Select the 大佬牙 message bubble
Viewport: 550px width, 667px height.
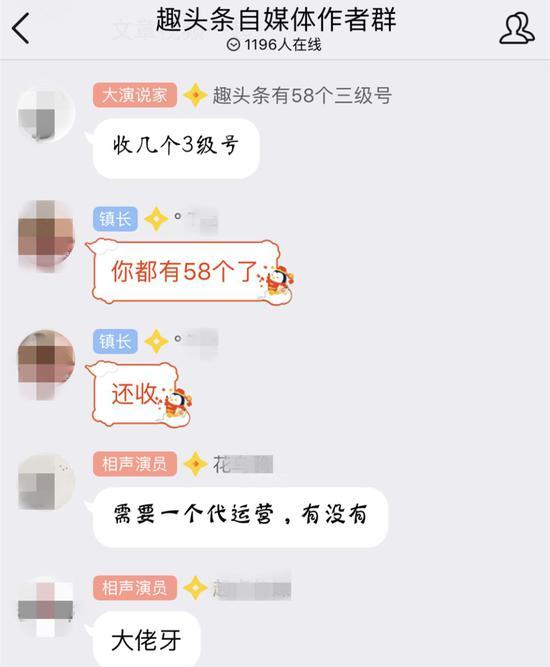coord(146,639)
